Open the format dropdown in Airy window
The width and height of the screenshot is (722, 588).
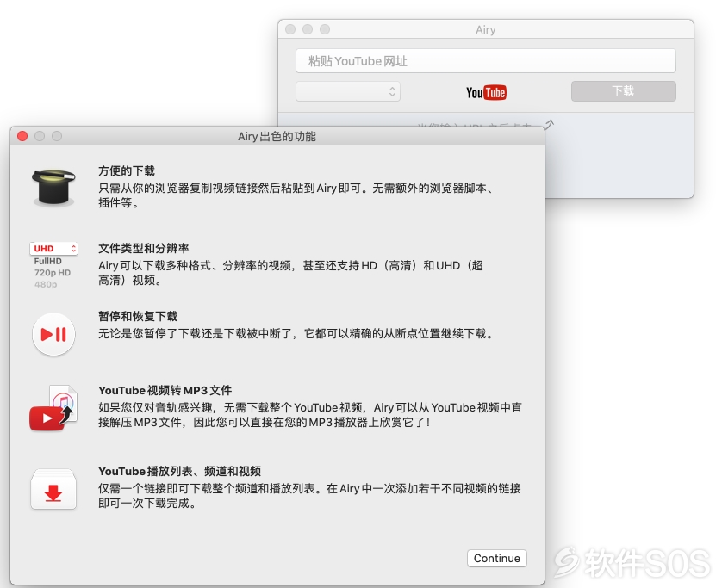[348, 91]
